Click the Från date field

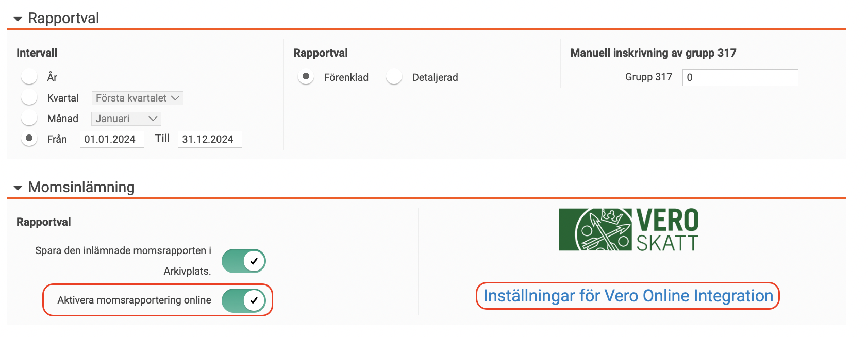point(112,139)
